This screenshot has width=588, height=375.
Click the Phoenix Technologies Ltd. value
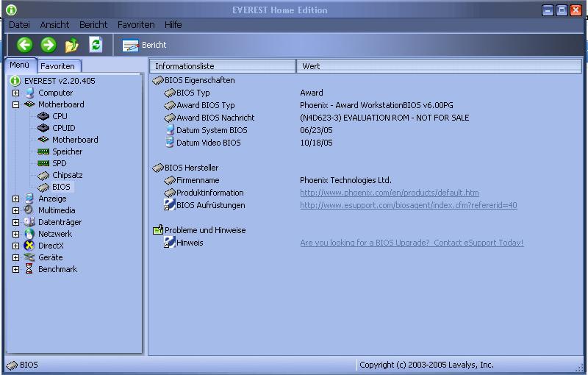click(345, 180)
